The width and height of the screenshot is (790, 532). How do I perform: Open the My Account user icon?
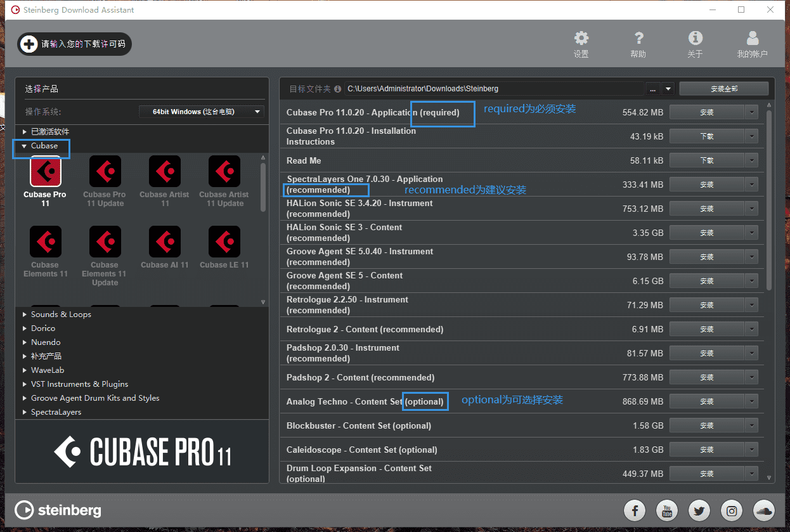click(x=752, y=39)
